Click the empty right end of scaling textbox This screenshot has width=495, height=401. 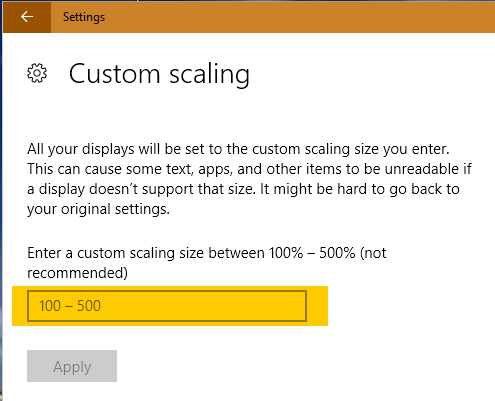pyautogui.click(x=267, y=306)
